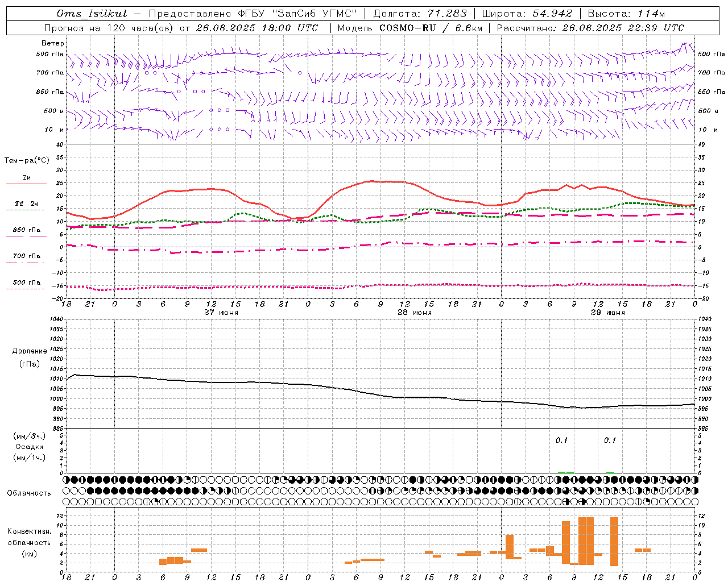
Task: Click the 500 гПа temperature legend entry
Action: 27,282
